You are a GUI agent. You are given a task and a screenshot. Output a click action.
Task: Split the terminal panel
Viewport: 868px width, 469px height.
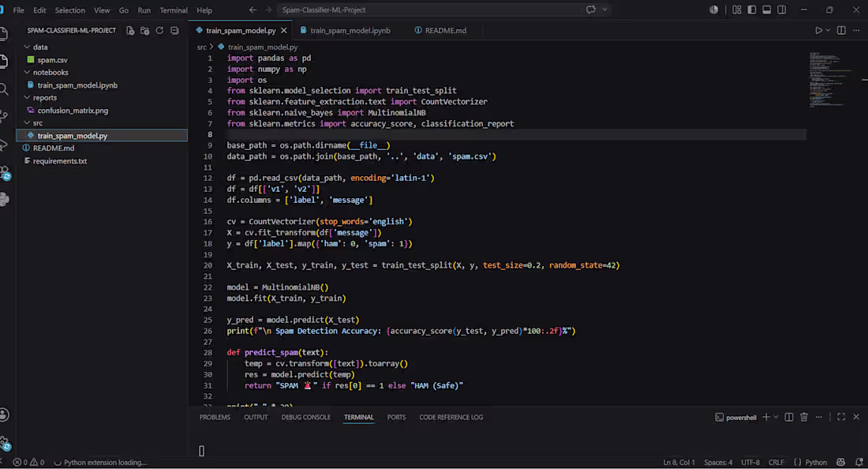point(789,417)
